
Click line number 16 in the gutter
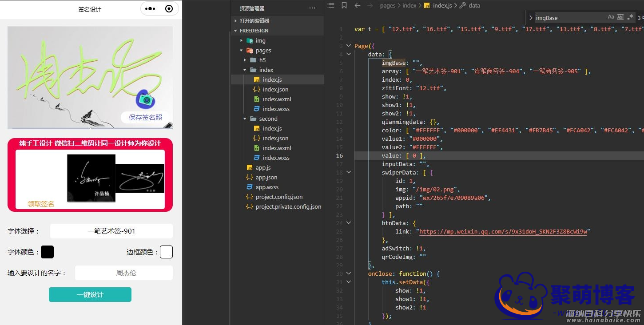click(339, 155)
